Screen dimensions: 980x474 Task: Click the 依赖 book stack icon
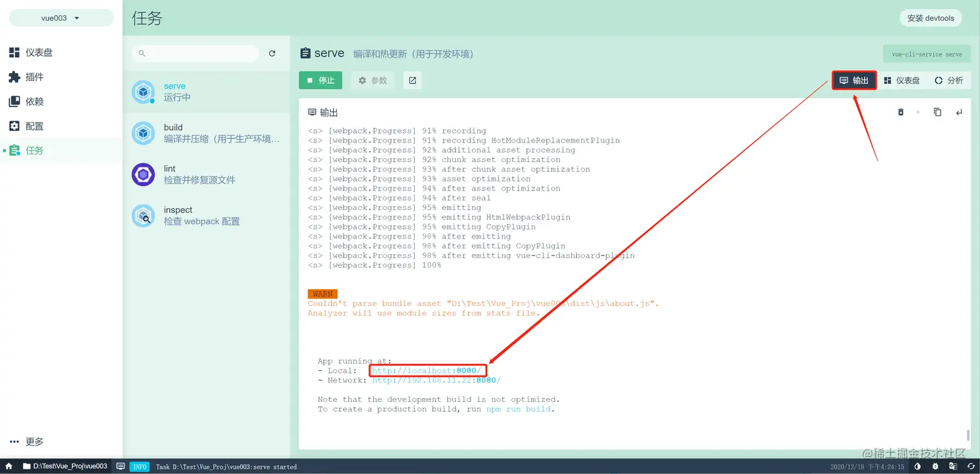[14, 102]
